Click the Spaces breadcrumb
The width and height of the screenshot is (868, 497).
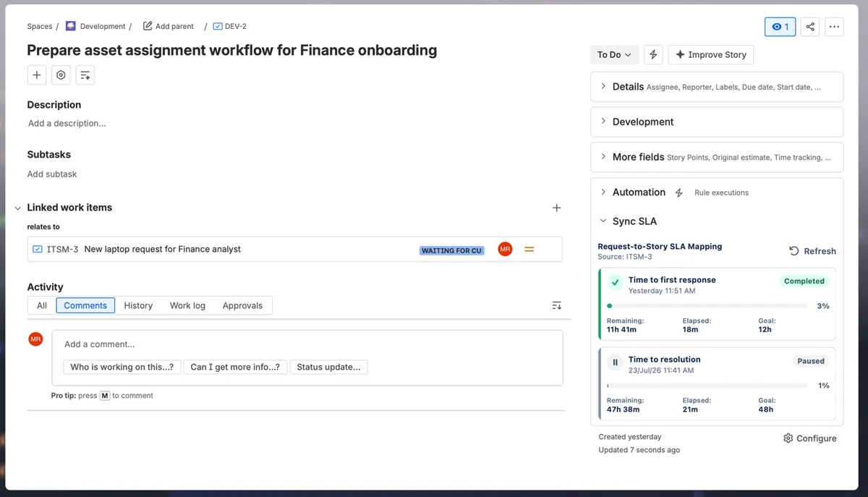40,26
